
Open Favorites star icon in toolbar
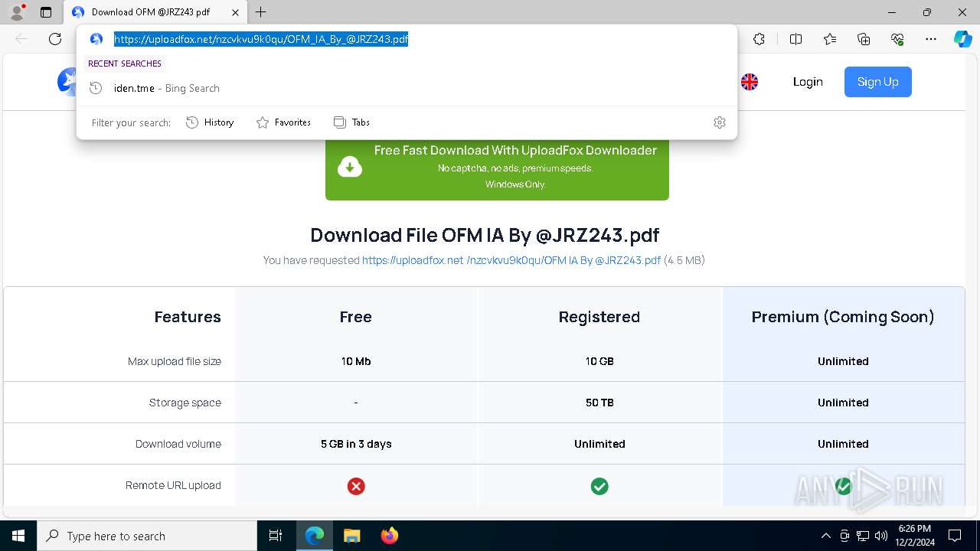(830, 39)
